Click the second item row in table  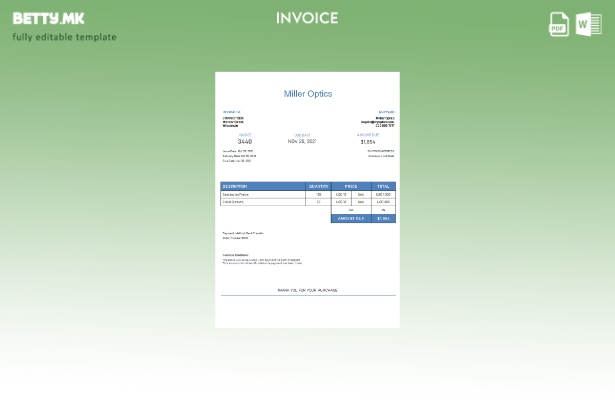[307, 202]
